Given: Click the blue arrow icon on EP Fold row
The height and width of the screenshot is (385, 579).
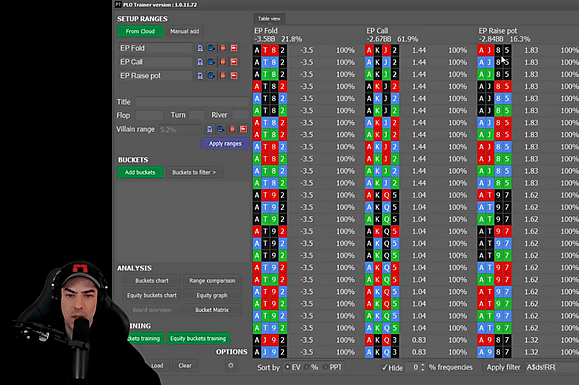Looking at the screenshot, I should (x=211, y=48).
